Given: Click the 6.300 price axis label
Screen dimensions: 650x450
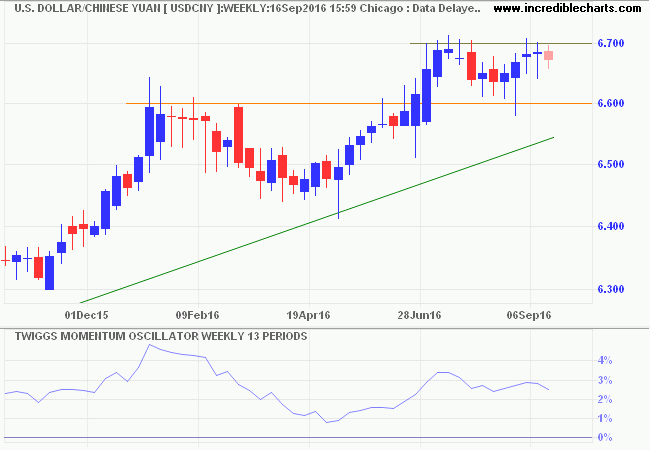Looking at the screenshot, I should pyautogui.click(x=611, y=289).
